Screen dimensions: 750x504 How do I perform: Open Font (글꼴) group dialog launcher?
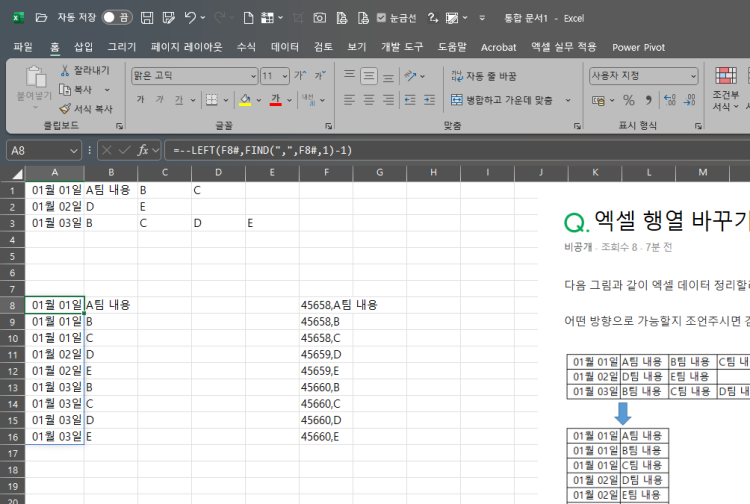[329, 126]
